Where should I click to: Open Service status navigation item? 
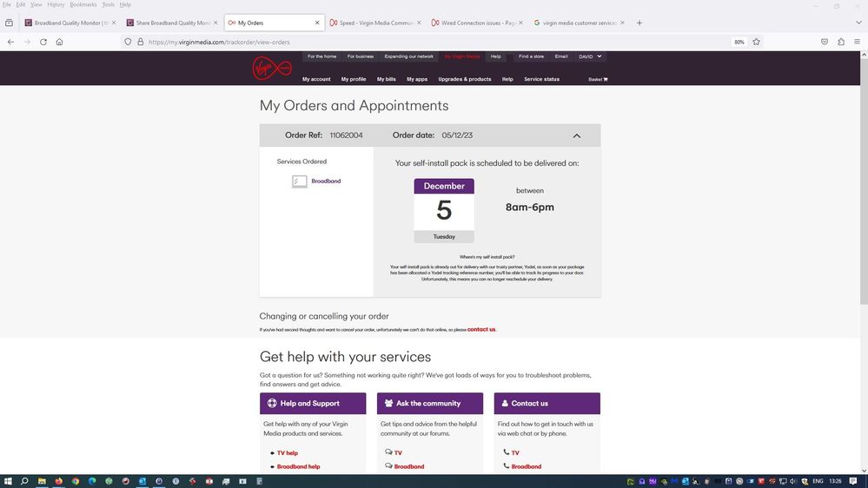click(541, 79)
